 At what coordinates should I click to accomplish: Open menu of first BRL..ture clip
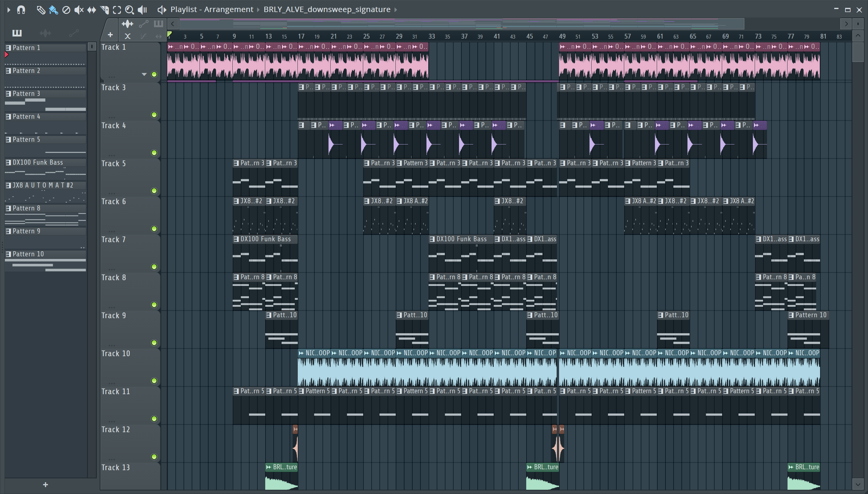tap(269, 467)
